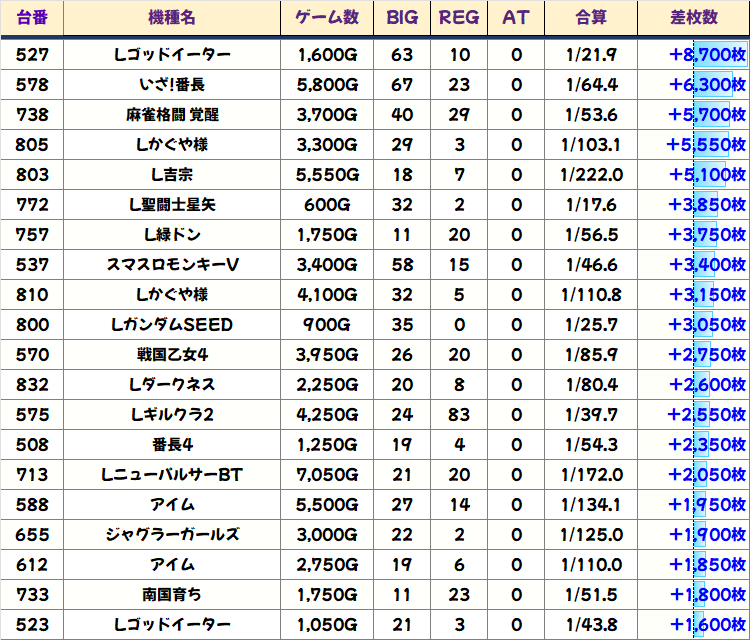Click the +3,850枚 difference value
Screen dimensions: 750x640
707,205
